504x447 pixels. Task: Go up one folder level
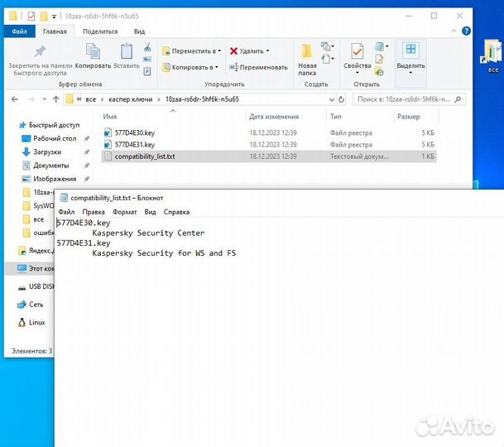pyautogui.click(x=56, y=99)
